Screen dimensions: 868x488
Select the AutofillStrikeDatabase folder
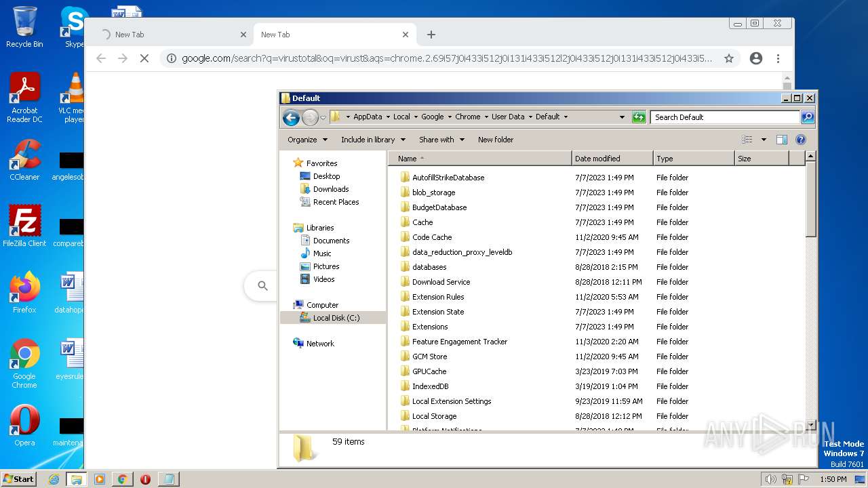(x=448, y=178)
